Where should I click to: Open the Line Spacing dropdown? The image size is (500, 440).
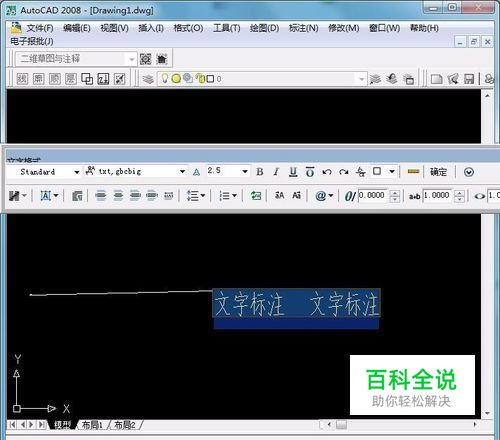pyautogui.click(x=196, y=196)
